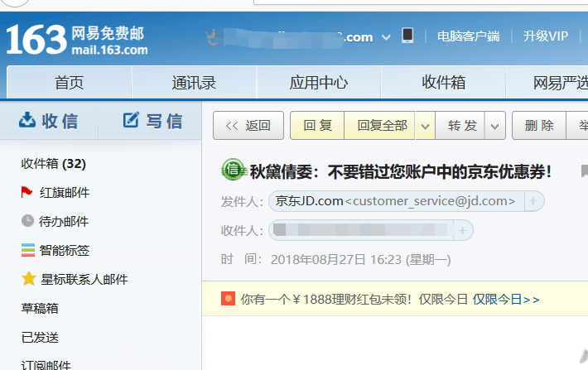Click the colored stripes tag icon
Viewport: 588px width, 370px height.
tap(28, 250)
